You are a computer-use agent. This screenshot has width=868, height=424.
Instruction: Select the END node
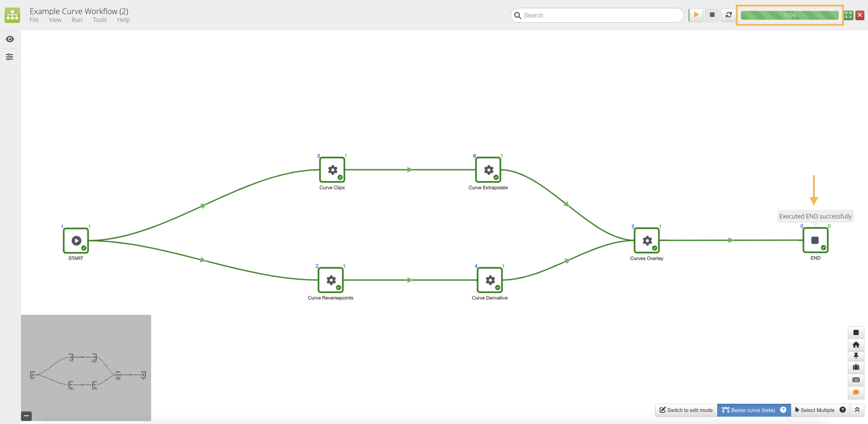pyautogui.click(x=815, y=240)
